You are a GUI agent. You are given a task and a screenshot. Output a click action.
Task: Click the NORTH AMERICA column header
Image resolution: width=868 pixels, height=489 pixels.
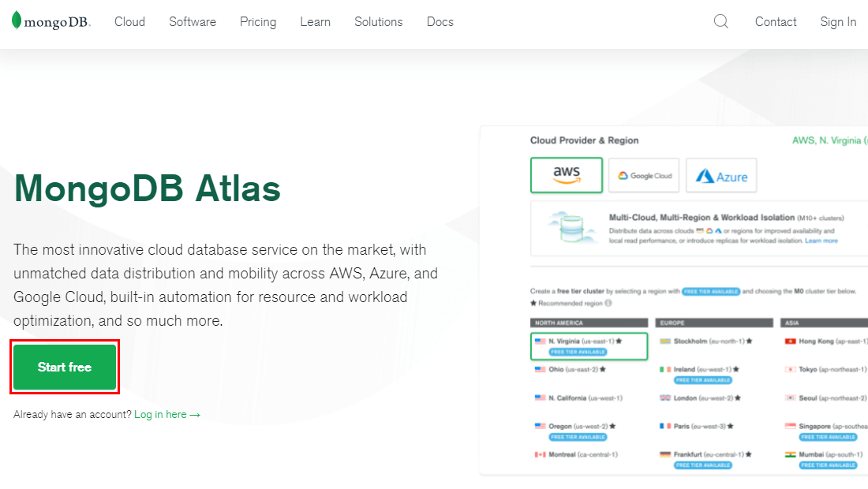(x=589, y=323)
